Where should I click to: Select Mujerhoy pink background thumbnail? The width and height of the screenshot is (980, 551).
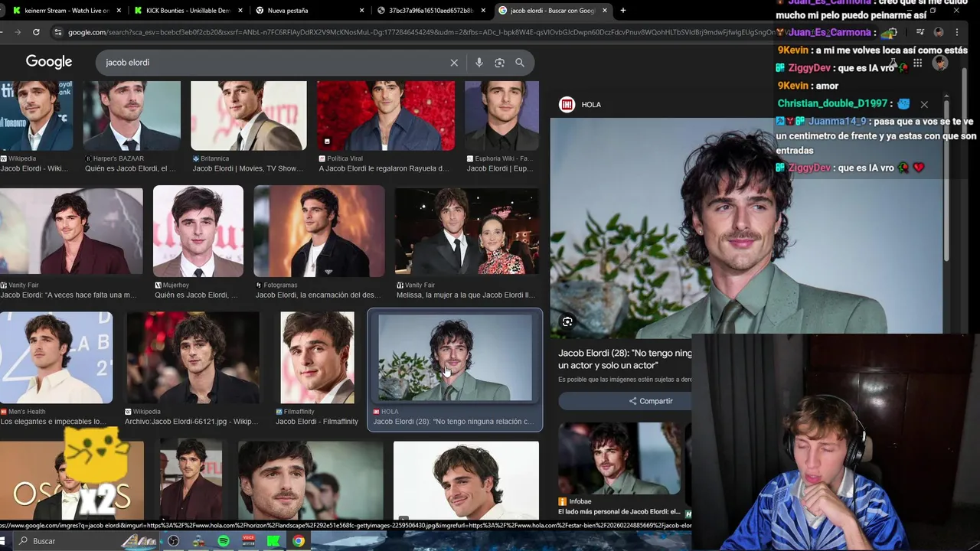point(198,231)
